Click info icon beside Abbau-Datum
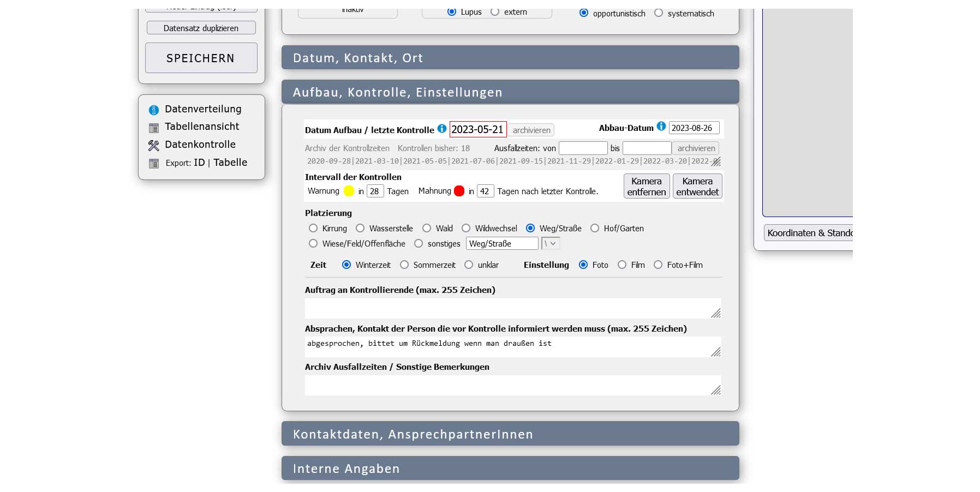The image size is (980, 492). (661, 127)
